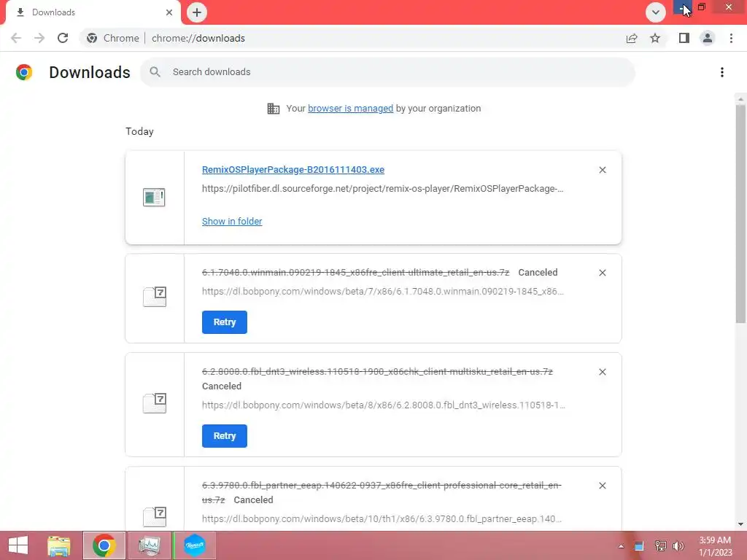Click the 6.1.7048.0 7z file icon
Viewport: 747px width, 560px height.
(155, 297)
